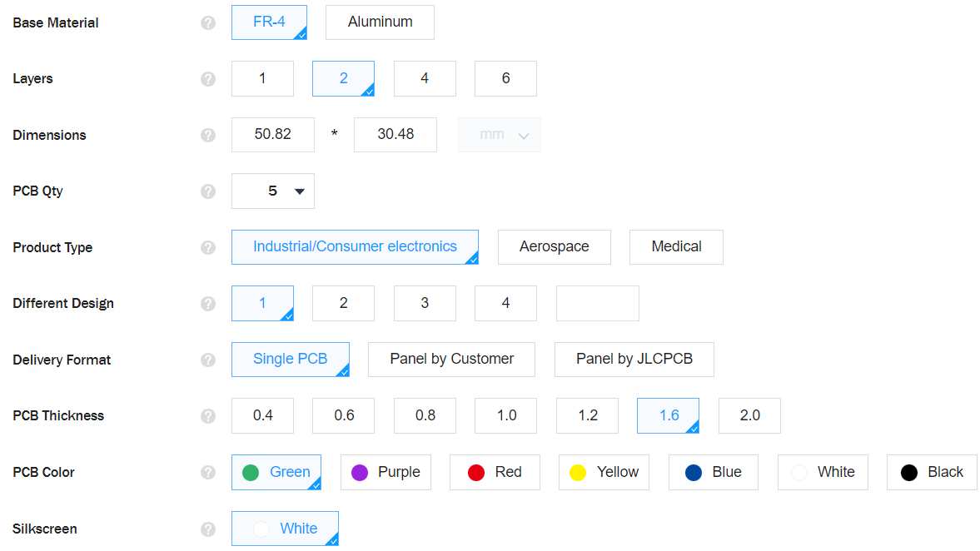
Task: Expand the mm unit dropdown
Action: [x=500, y=135]
